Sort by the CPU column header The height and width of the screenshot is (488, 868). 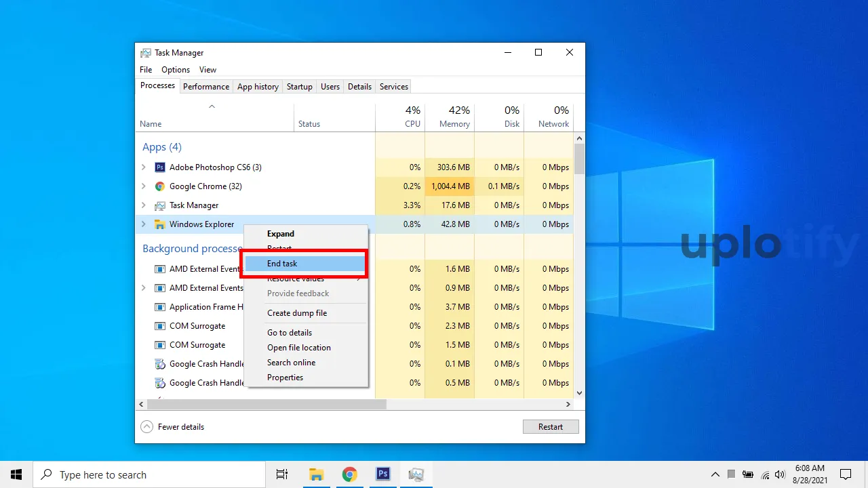pyautogui.click(x=400, y=117)
